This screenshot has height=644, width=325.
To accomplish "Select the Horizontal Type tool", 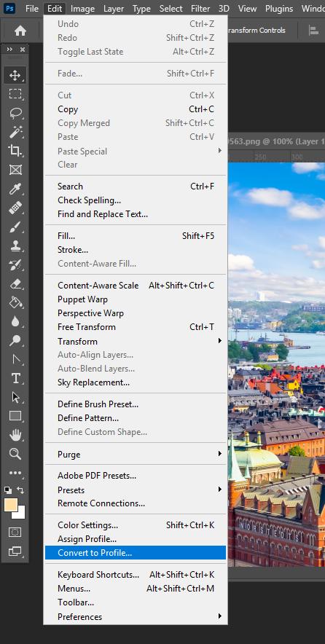I will click(x=15, y=378).
